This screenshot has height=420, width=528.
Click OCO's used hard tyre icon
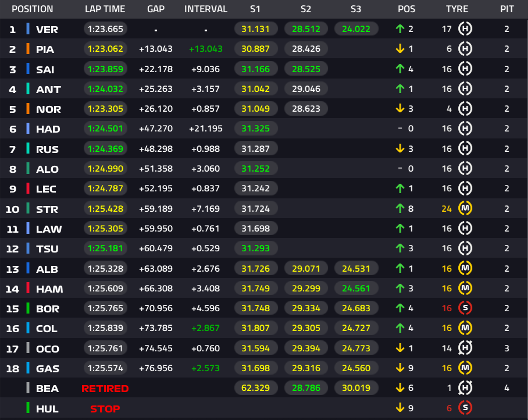coord(465,348)
